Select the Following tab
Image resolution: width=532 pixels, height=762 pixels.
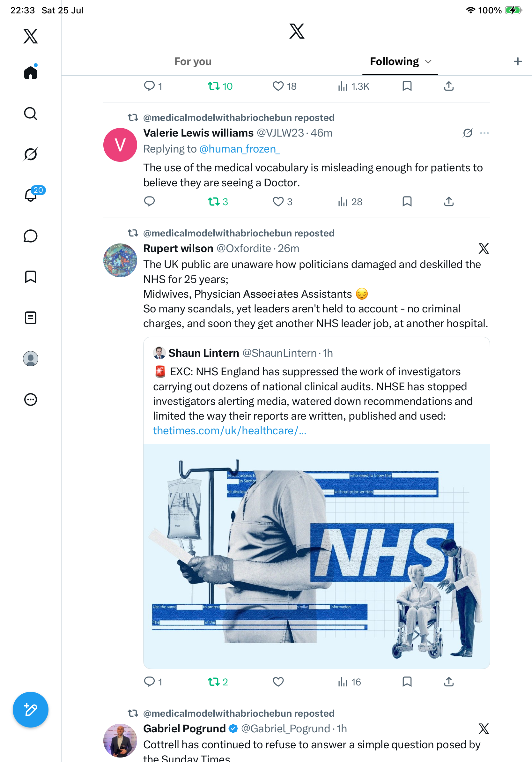pyautogui.click(x=394, y=61)
